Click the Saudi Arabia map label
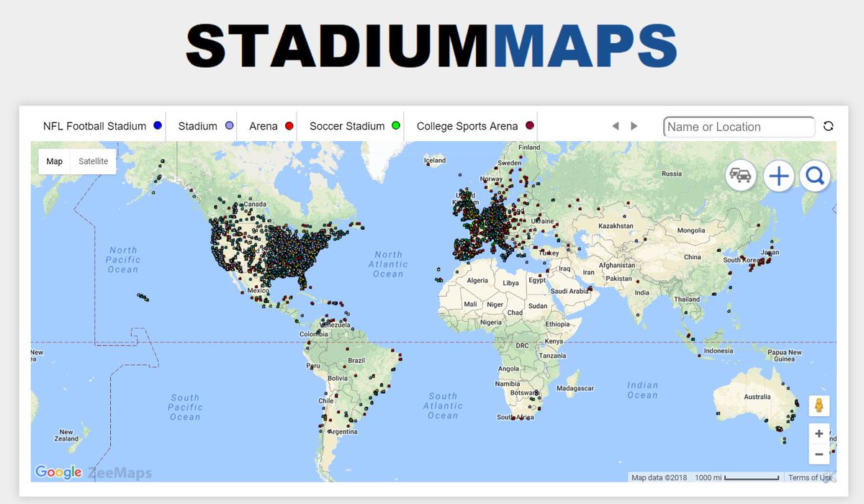This screenshot has width=864, height=504. [569, 292]
